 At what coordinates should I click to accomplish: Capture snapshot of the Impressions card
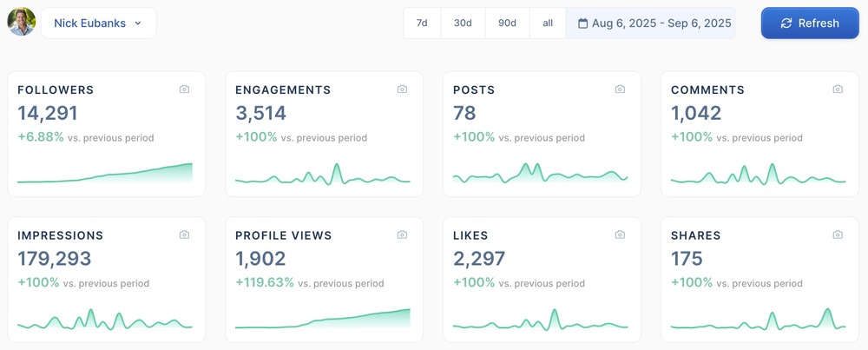pos(184,235)
